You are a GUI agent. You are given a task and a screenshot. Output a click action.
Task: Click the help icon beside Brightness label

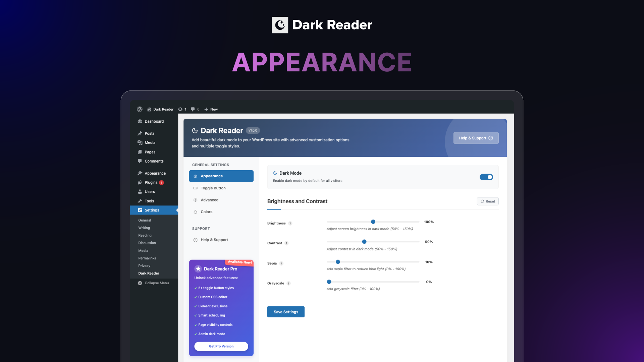290,224
